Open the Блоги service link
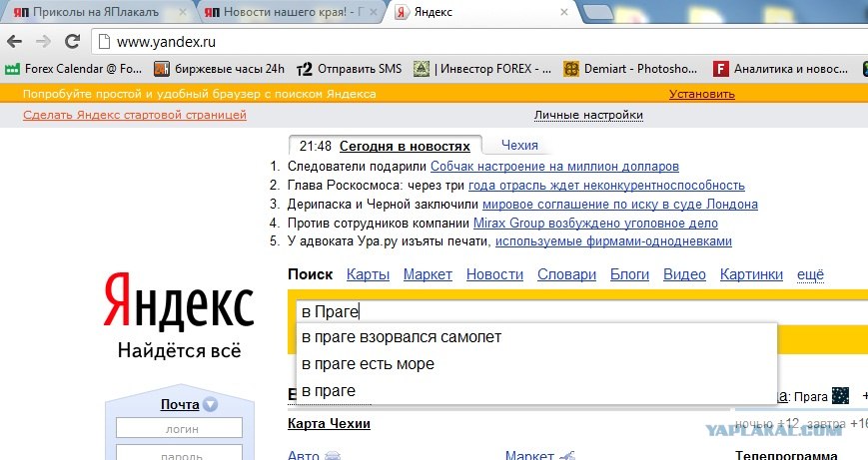The height and width of the screenshot is (460, 868). pyautogui.click(x=630, y=274)
